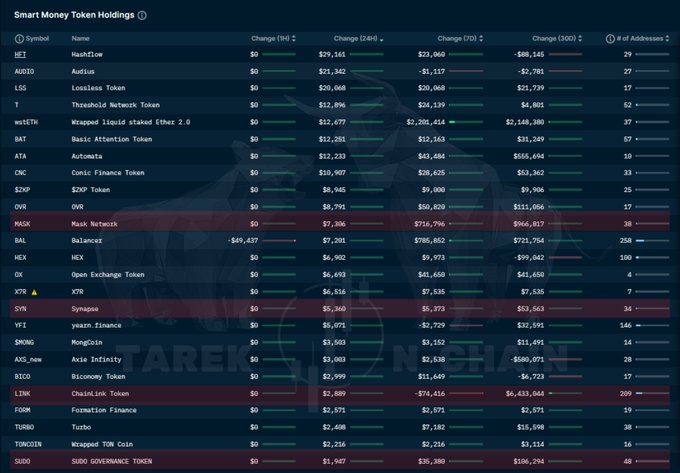Click the Synapse name cell

pos(85,309)
